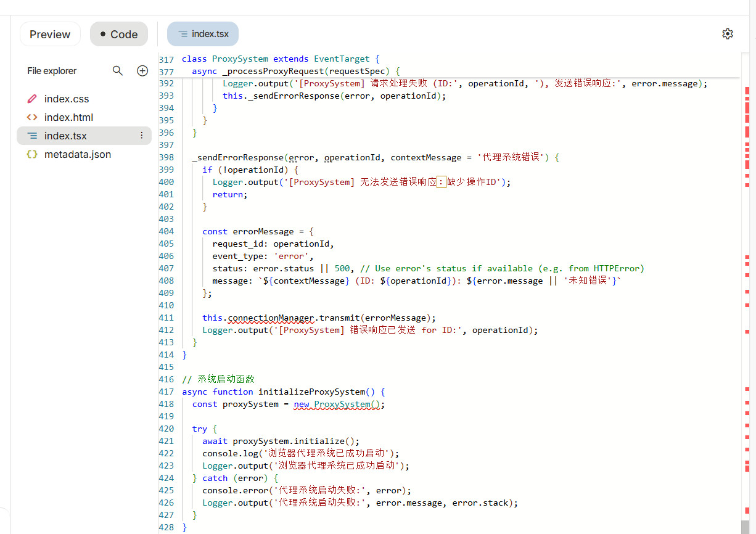The image size is (756, 534).
Task: Open metadata.json file name in explorer
Action: click(x=78, y=154)
